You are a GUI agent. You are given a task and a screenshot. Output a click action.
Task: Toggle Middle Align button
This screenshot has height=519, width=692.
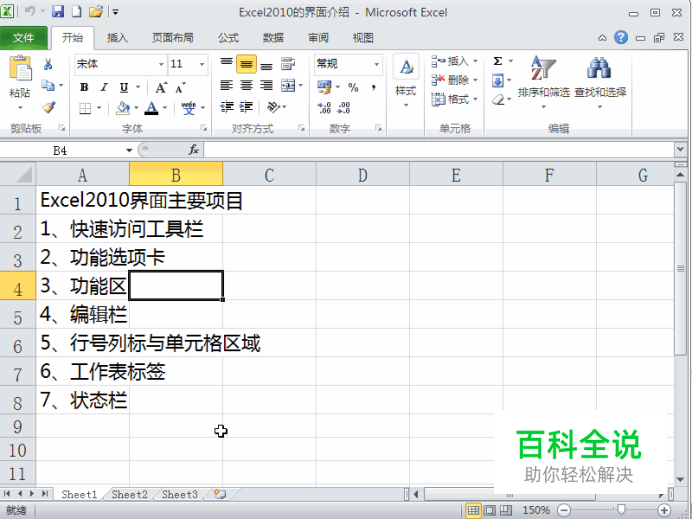(x=246, y=64)
